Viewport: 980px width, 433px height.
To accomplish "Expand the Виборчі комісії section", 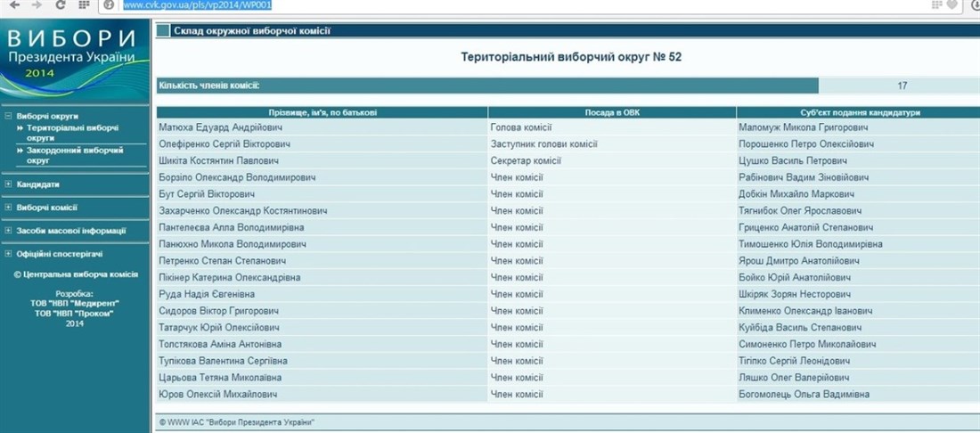I will [8, 208].
